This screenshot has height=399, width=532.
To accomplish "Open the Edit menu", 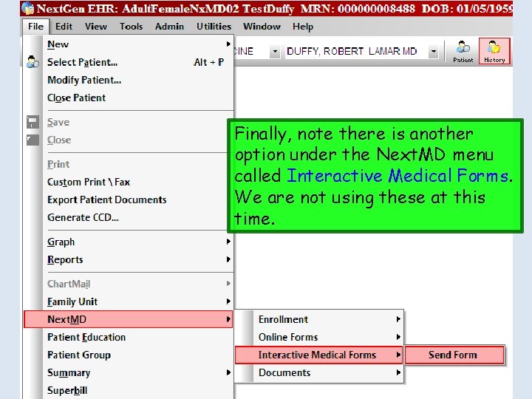I will point(64,27).
